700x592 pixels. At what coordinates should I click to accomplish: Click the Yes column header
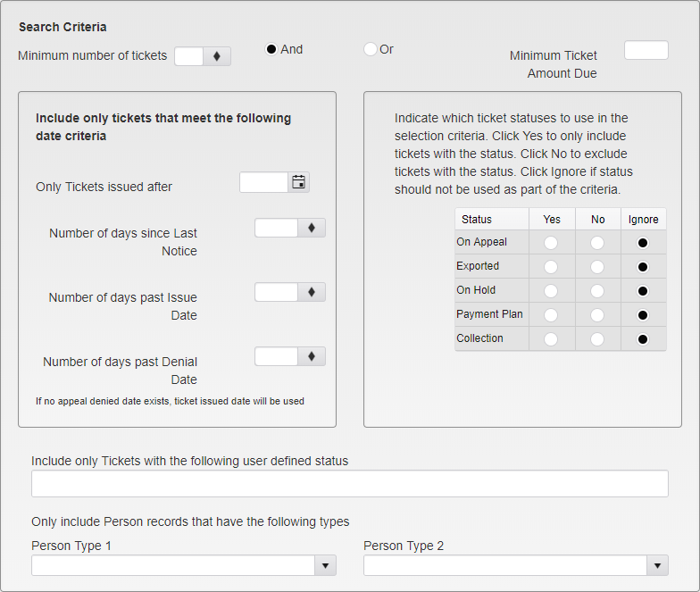[x=552, y=220]
